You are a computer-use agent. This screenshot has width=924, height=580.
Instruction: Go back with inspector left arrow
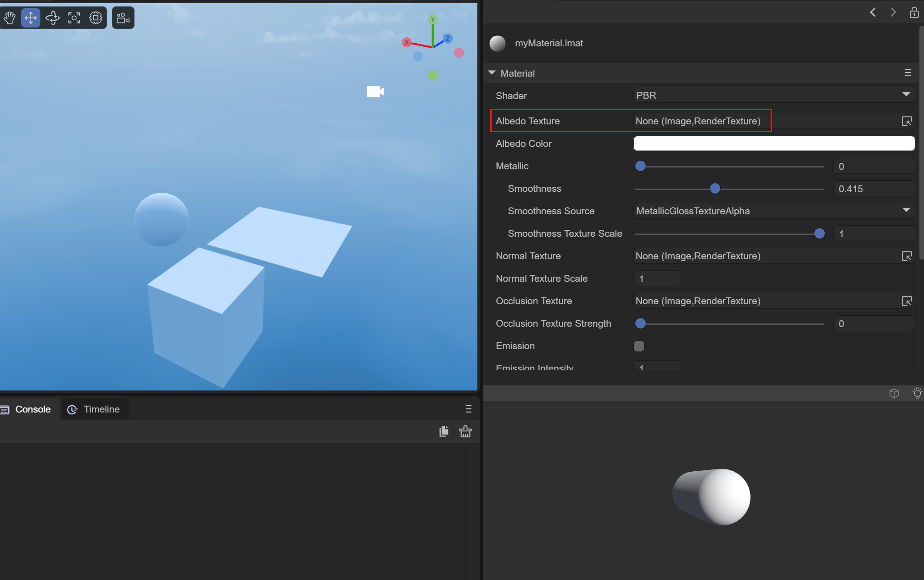[x=873, y=12]
